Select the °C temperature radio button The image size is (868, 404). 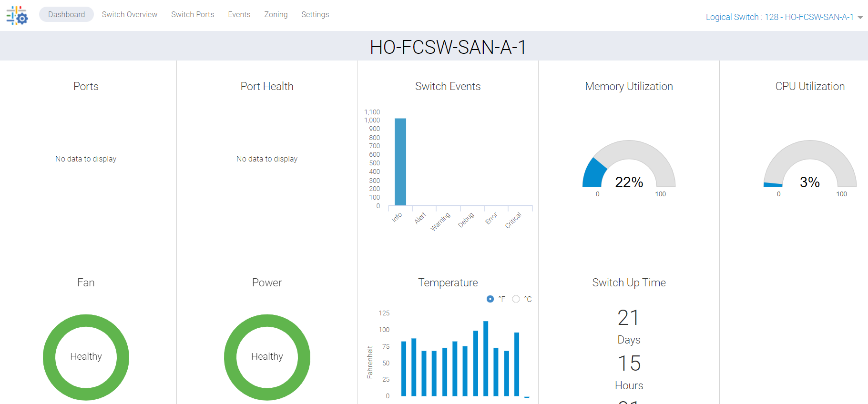(x=516, y=299)
